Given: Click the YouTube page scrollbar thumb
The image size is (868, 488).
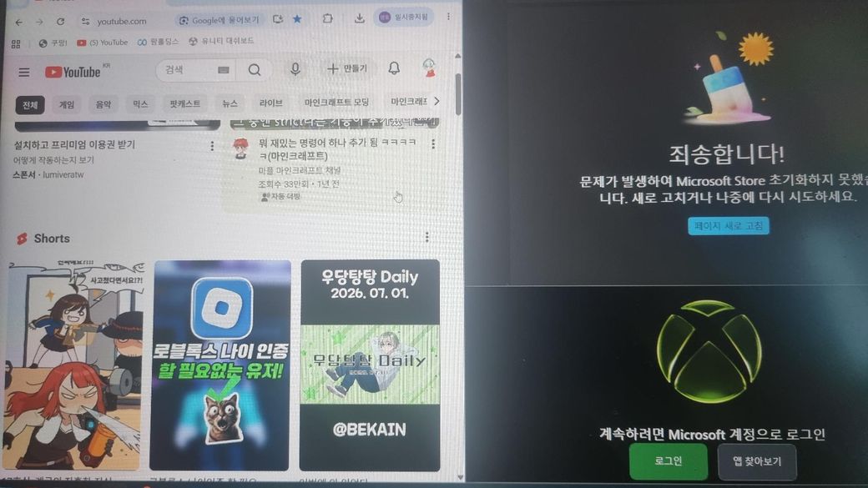Looking at the screenshot, I should 458,94.
